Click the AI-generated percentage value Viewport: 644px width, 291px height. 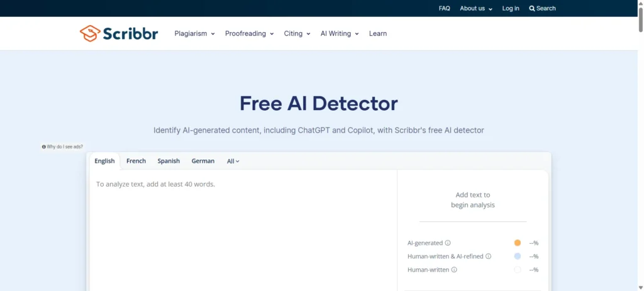(x=533, y=243)
